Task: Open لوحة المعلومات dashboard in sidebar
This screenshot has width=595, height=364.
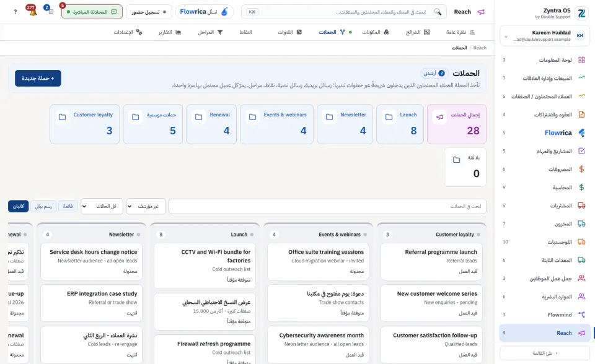Action: pos(544,60)
